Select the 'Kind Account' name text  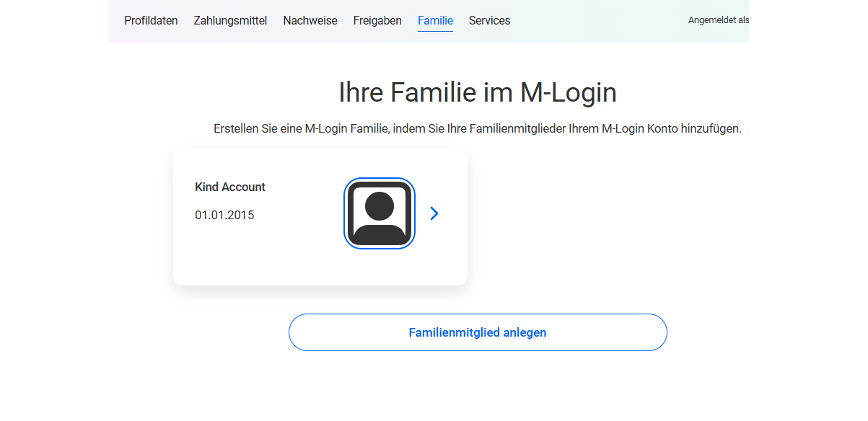point(230,187)
